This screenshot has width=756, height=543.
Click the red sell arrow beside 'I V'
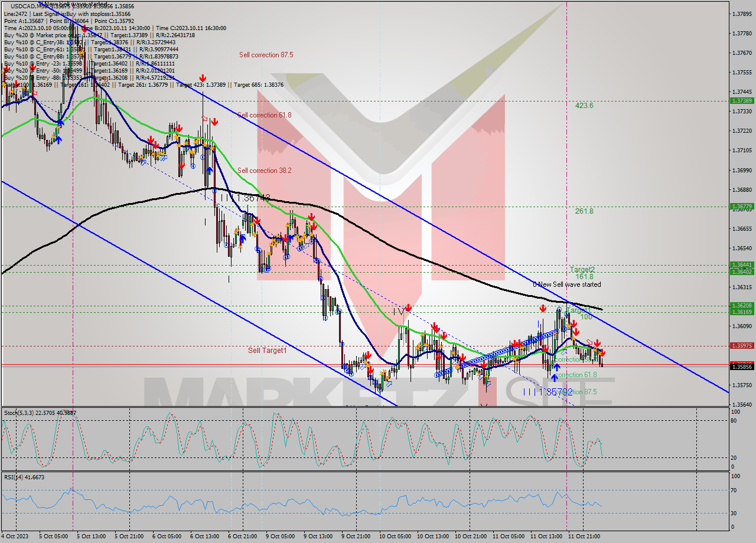[x=408, y=308]
